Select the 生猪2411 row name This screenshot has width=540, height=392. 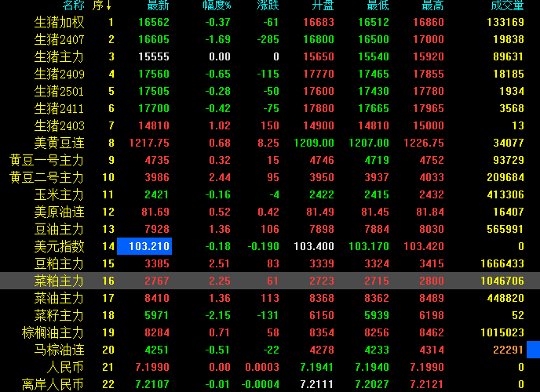pos(59,108)
